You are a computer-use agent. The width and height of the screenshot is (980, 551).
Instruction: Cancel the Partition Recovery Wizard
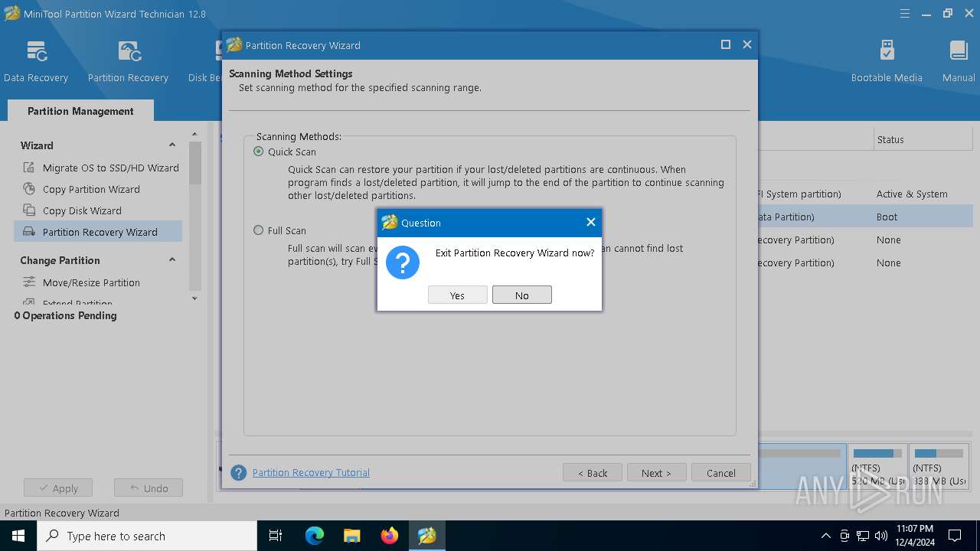721,473
